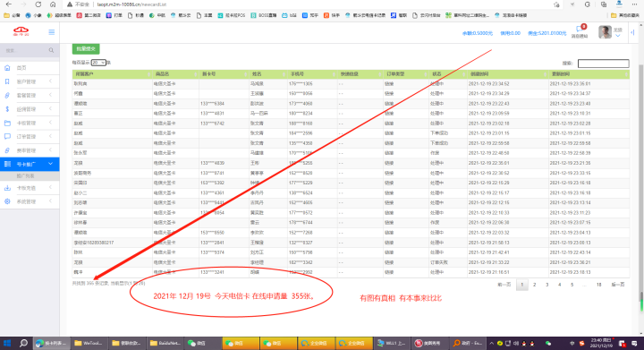Open the rows-per-page 20 dropdown
The height and width of the screenshot is (350, 644).
tap(98, 63)
